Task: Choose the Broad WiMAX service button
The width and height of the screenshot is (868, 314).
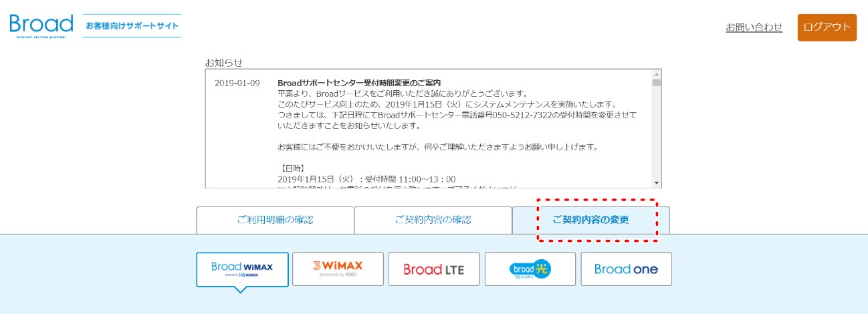Action: [x=242, y=269]
